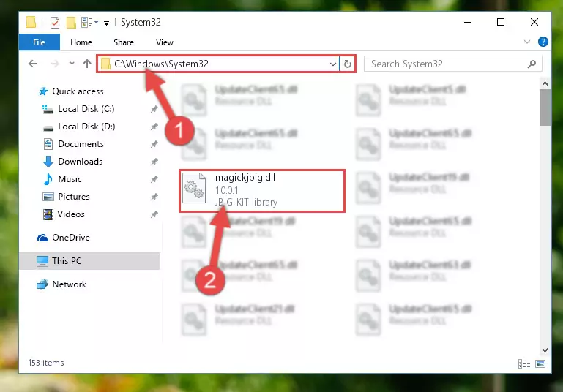Select Quick access in navigation pane
Viewport: 563px width, 392px height.
(78, 91)
